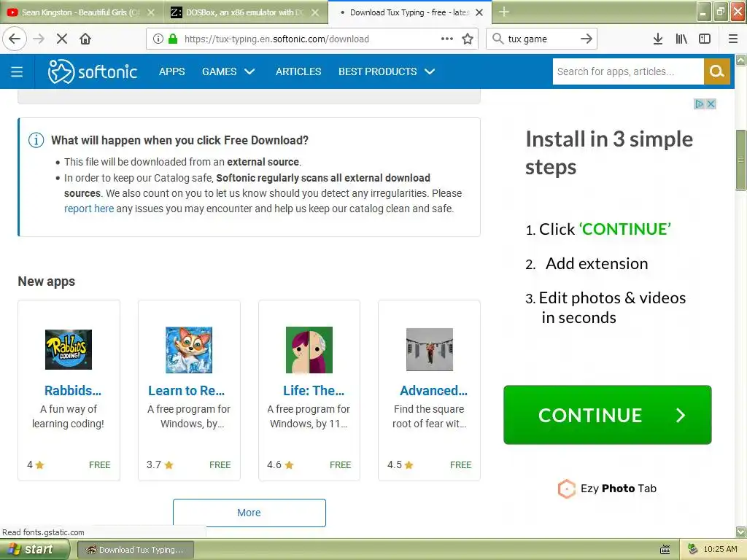The width and height of the screenshot is (747, 560).
Task: Close the ad with the X icon
Action: 711,104
